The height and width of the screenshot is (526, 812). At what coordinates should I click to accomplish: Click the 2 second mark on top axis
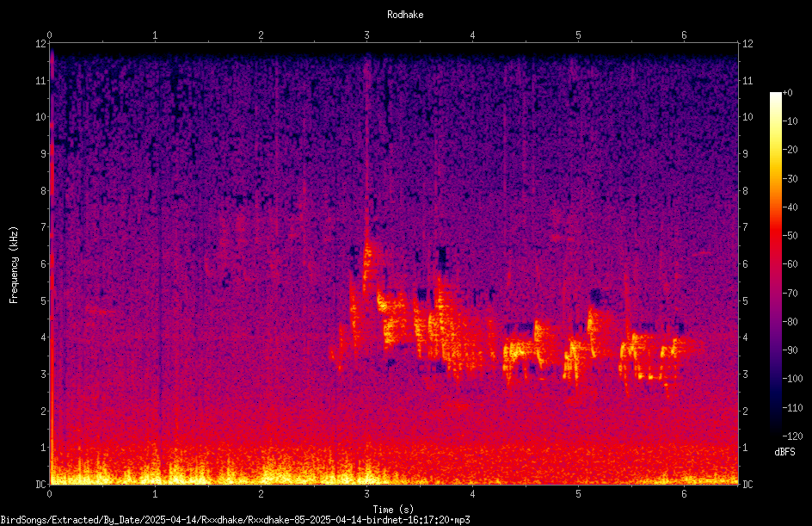[261, 35]
